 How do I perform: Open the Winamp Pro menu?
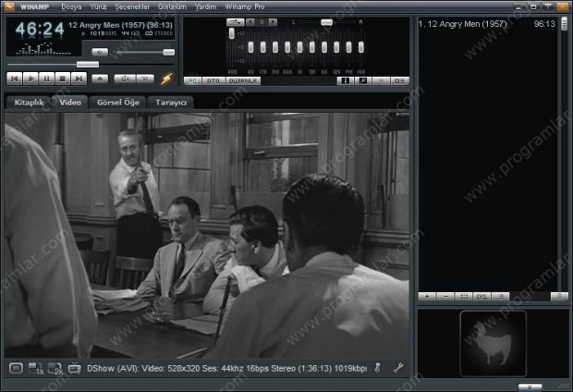[245, 6]
